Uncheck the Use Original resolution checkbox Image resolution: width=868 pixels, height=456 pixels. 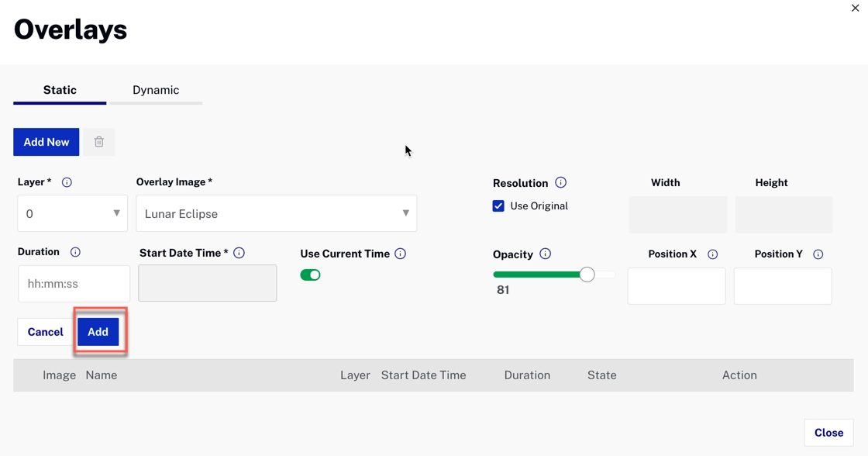[x=498, y=206]
